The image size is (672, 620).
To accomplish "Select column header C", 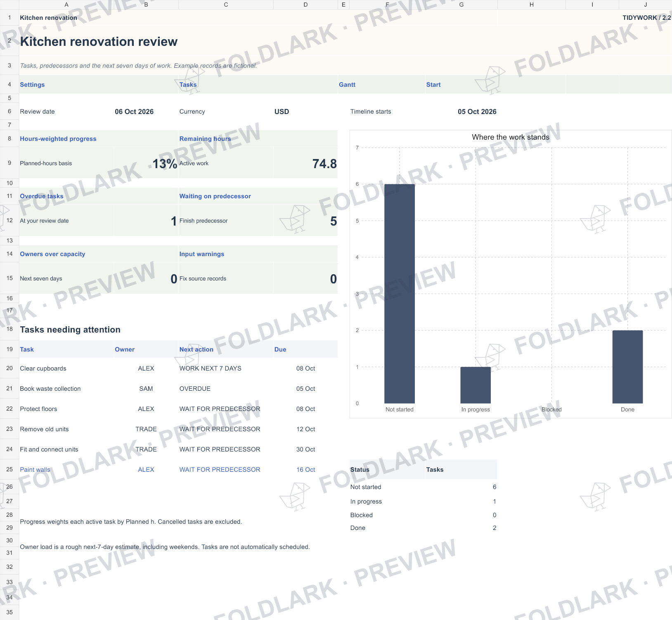I will coord(226,5).
